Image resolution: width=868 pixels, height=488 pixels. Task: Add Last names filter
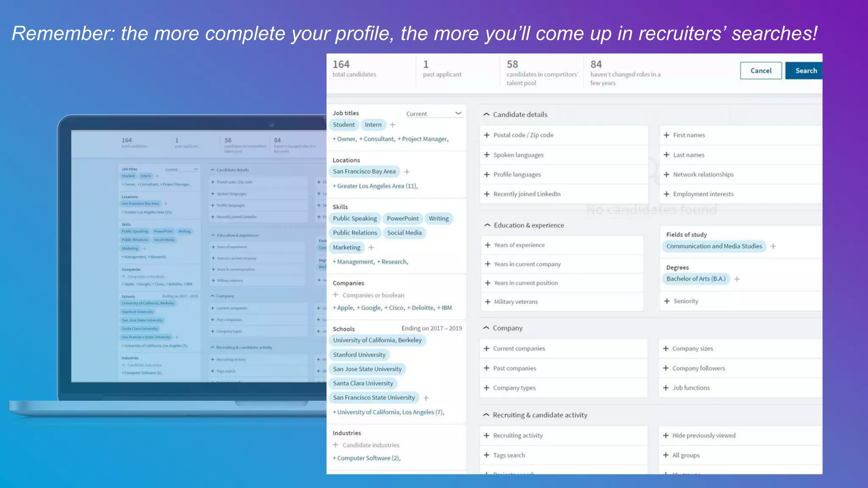coord(741,155)
